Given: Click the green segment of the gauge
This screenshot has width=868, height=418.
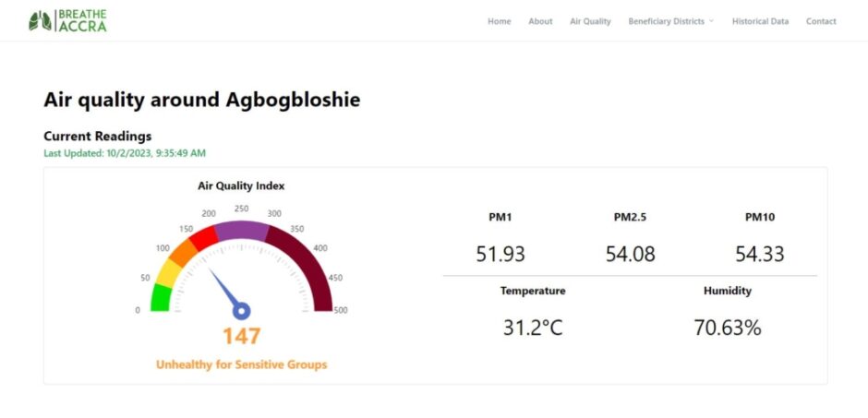Looking at the screenshot, I should coord(161,298).
